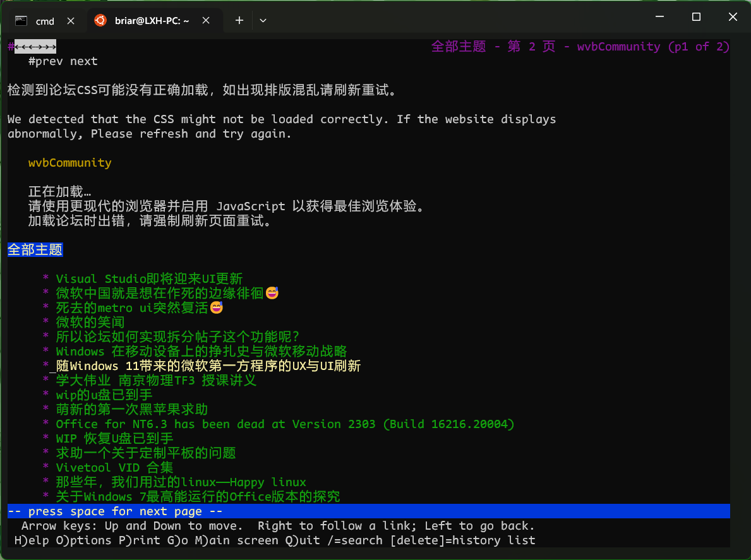The width and height of the screenshot is (751, 560).
Task: Open '关于Windows 7最高能运行的Office版本的探究' topic
Action: pos(198,496)
